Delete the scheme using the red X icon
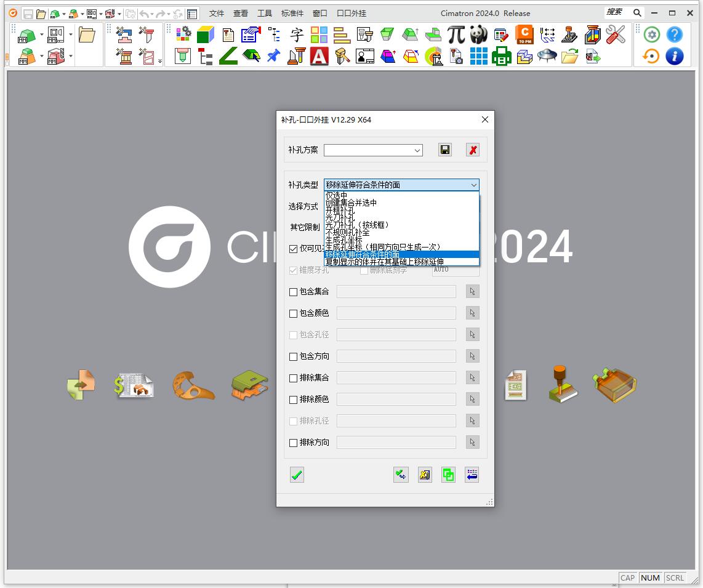Viewport: 703px width, 588px height. tap(472, 150)
